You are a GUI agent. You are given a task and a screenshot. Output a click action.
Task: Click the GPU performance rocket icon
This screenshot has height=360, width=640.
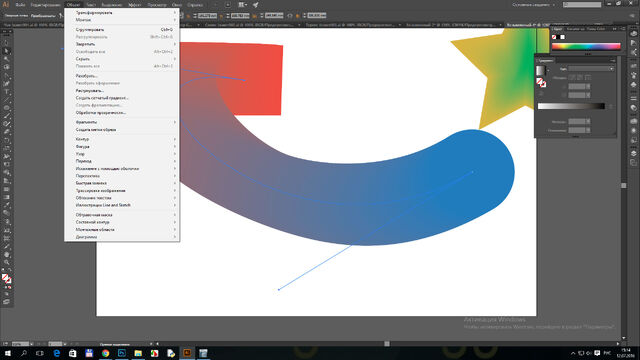256,5
